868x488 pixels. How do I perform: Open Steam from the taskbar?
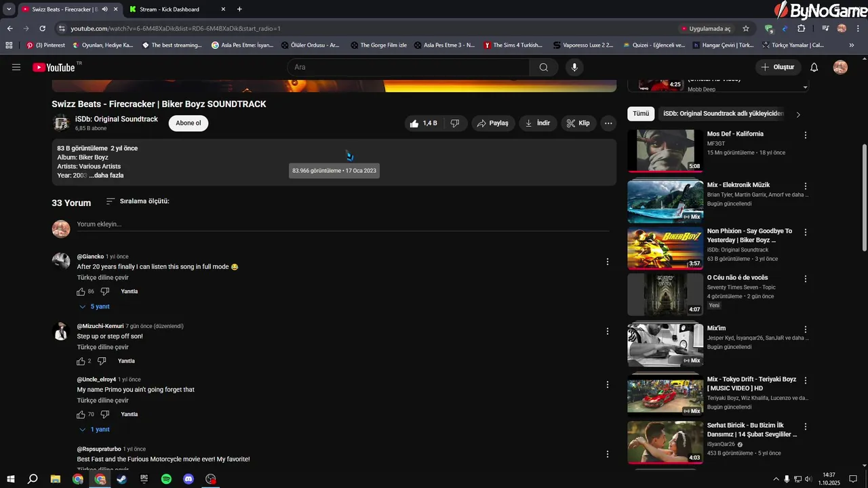click(x=122, y=479)
